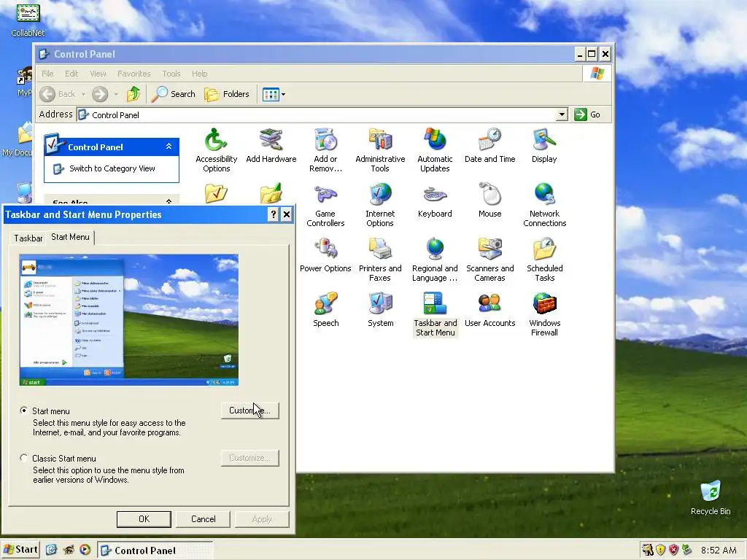This screenshot has width=747, height=560.
Task: Open the Speech icon
Action: click(x=326, y=310)
